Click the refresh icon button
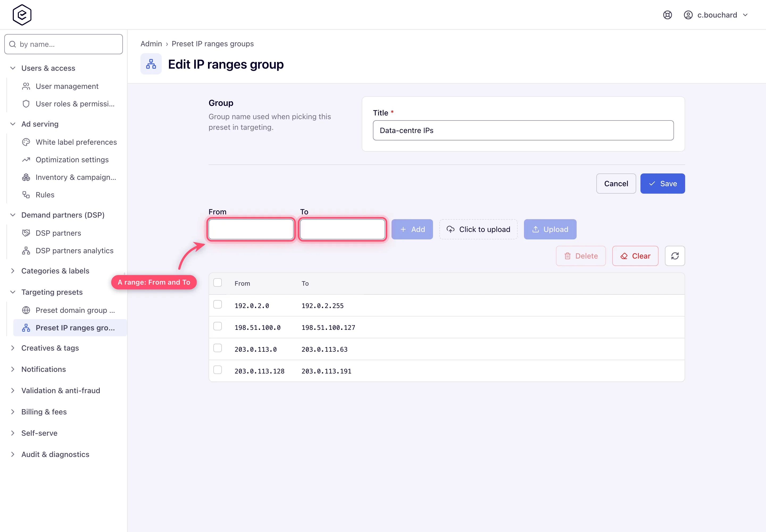This screenshot has width=766, height=532. tap(675, 256)
